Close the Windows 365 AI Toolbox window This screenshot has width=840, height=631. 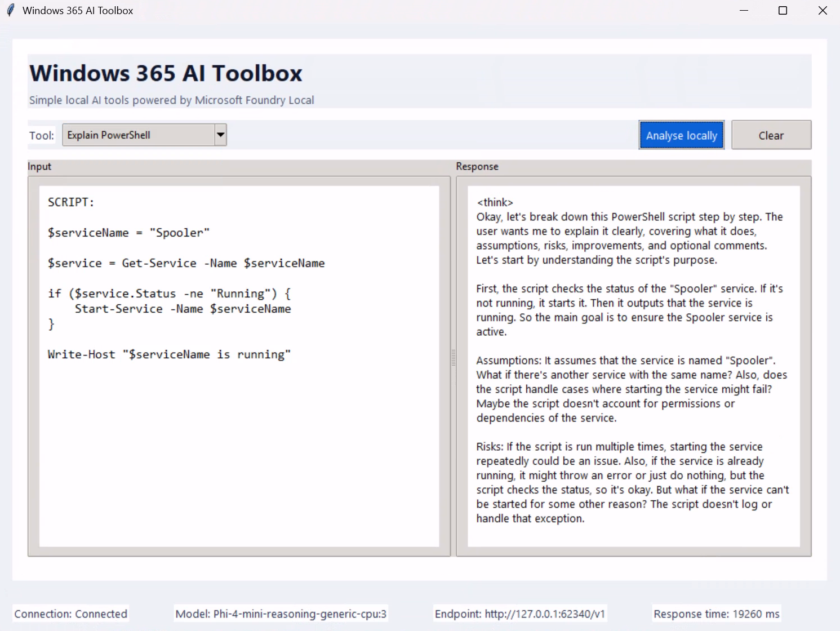(823, 11)
